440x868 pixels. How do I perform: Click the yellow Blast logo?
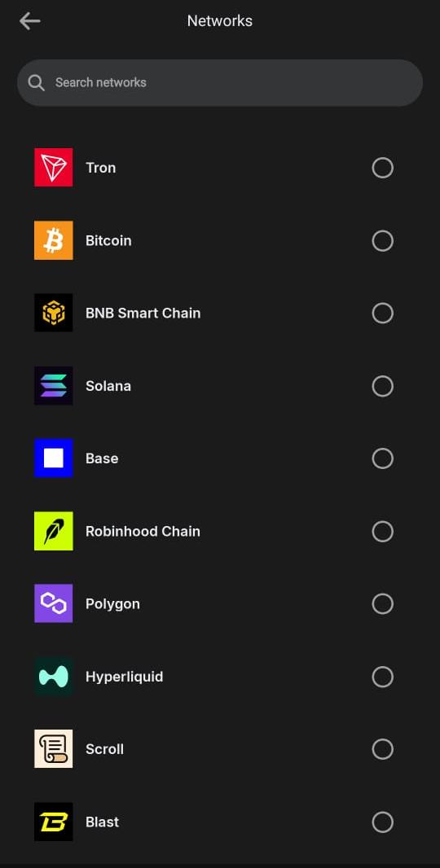53,822
